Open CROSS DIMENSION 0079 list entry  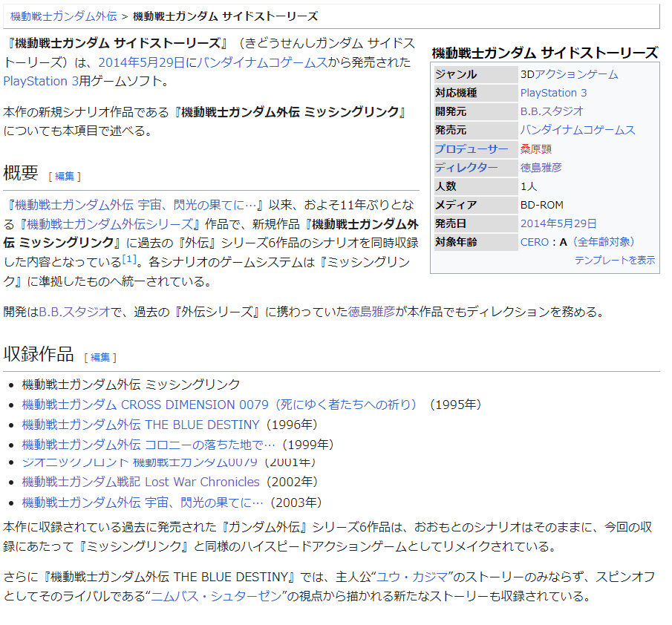pos(219,405)
